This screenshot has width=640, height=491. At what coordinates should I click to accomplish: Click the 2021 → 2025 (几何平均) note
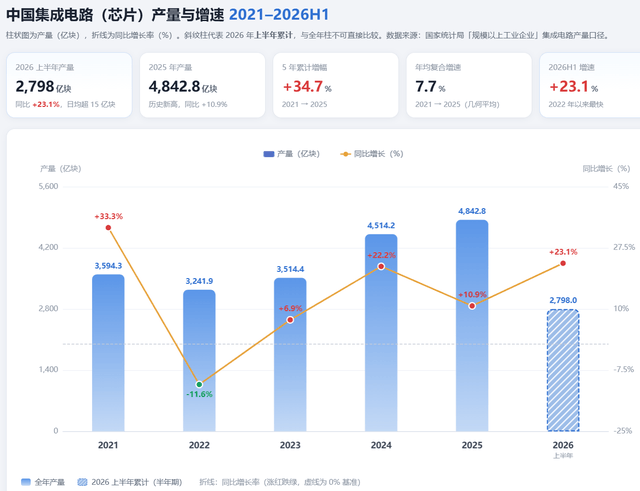[457, 104]
